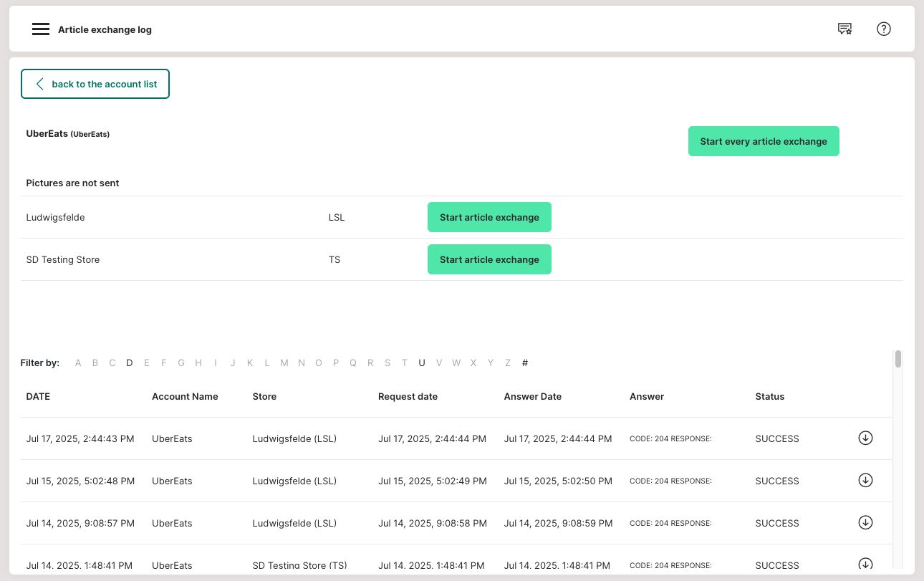
Task: Go back to the account list
Action: point(95,84)
